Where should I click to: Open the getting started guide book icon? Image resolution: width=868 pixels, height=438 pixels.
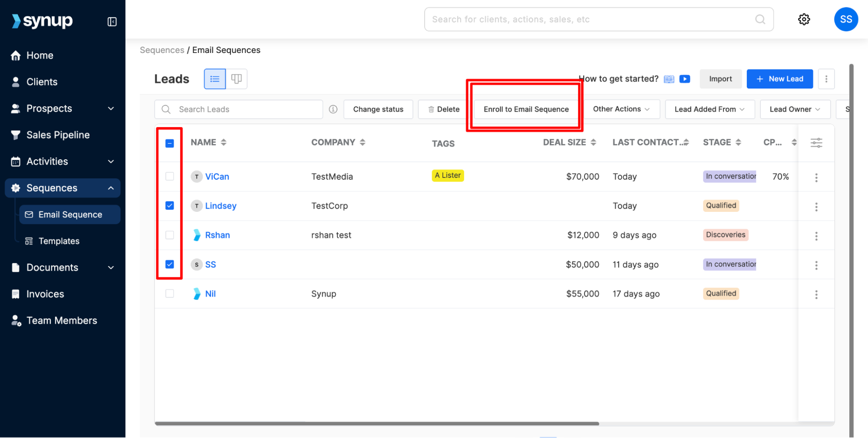tap(669, 79)
